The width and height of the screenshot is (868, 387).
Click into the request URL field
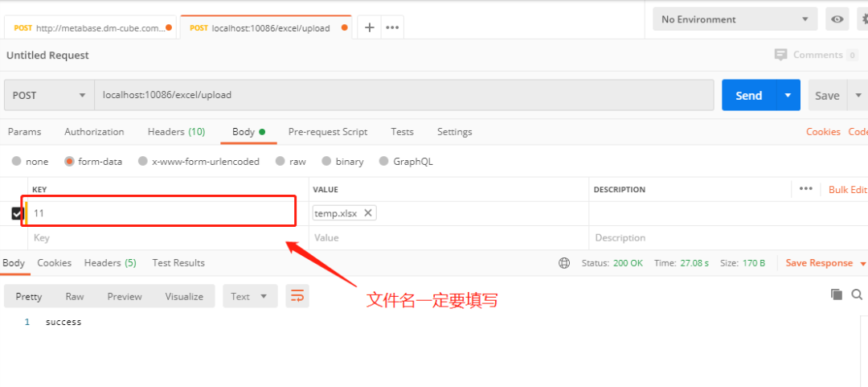click(x=402, y=95)
